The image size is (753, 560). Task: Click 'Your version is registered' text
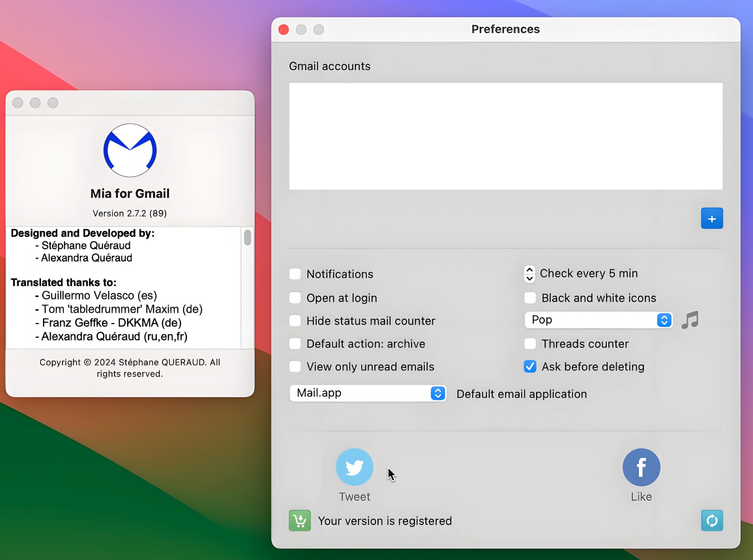point(385,521)
